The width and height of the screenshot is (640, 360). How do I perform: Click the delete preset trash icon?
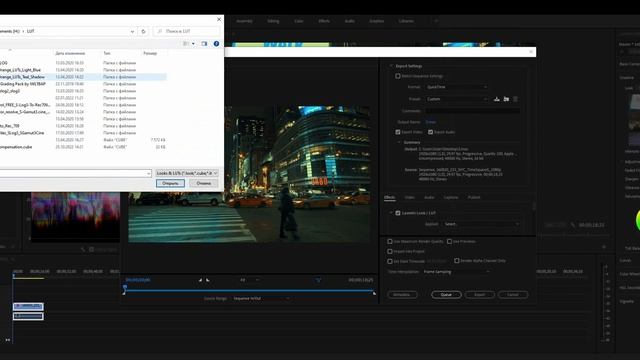[x=516, y=99]
